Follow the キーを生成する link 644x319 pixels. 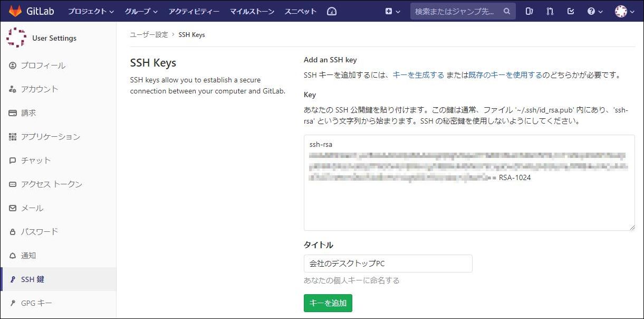(418, 75)
